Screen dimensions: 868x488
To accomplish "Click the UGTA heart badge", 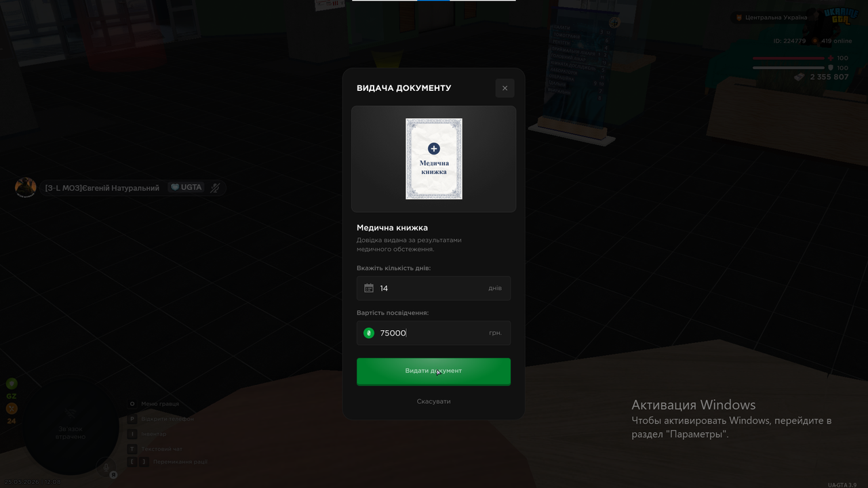I will tap(186, 187).
